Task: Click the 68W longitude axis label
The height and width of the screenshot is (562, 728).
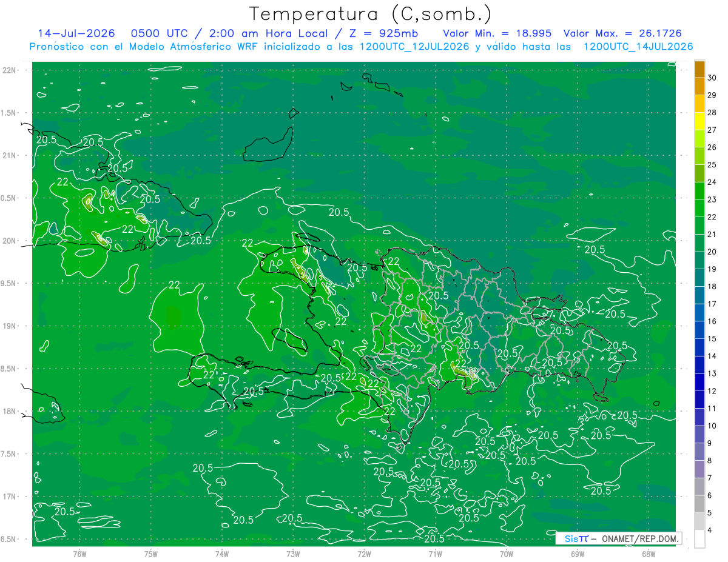Action: (648, 554)
